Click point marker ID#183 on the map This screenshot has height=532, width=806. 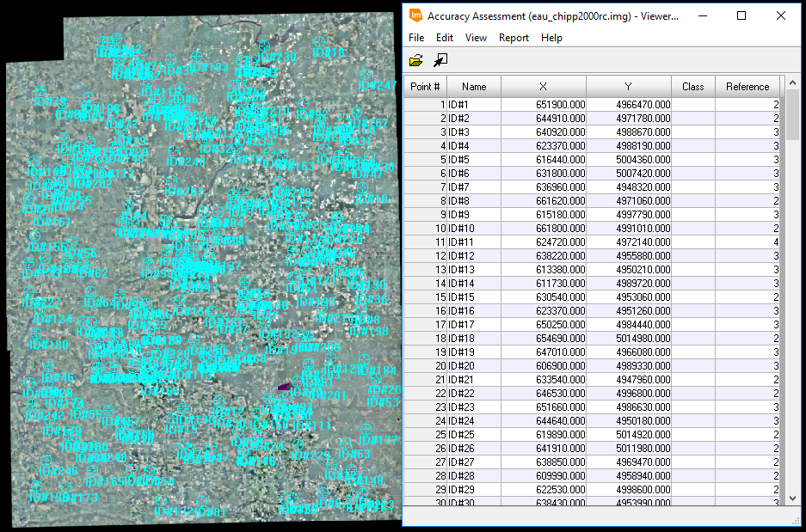pos(196,56)
